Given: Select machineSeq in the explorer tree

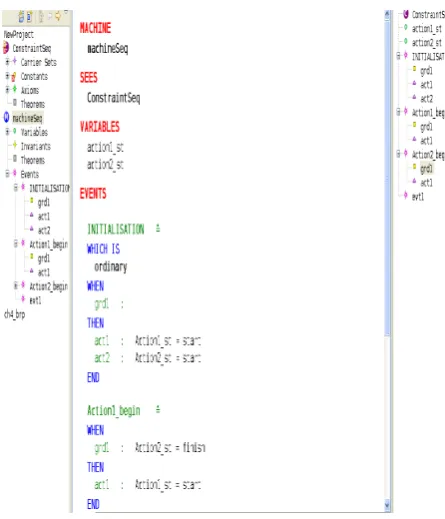Looking at the screenshot, I should (x=27, y=118).
